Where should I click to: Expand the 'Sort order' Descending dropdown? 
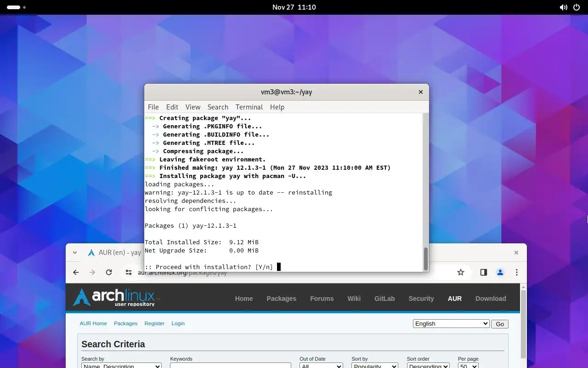tap(428, 366)
